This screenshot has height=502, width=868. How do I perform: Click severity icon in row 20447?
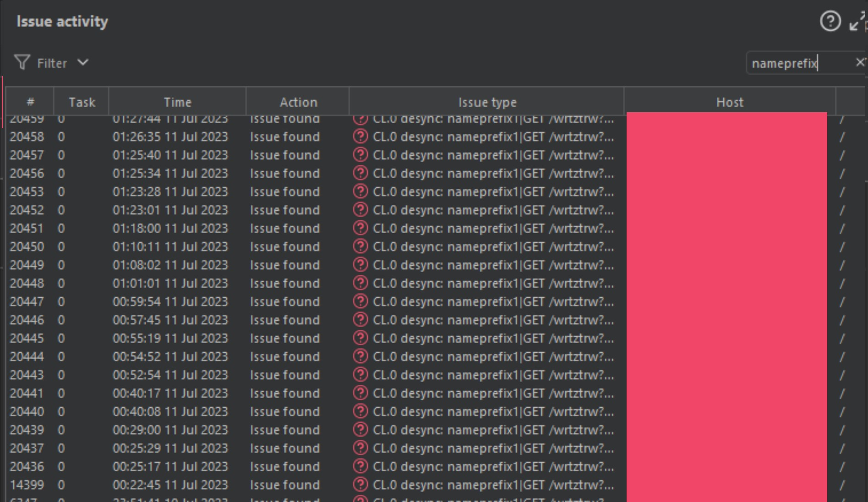[360, 301]
